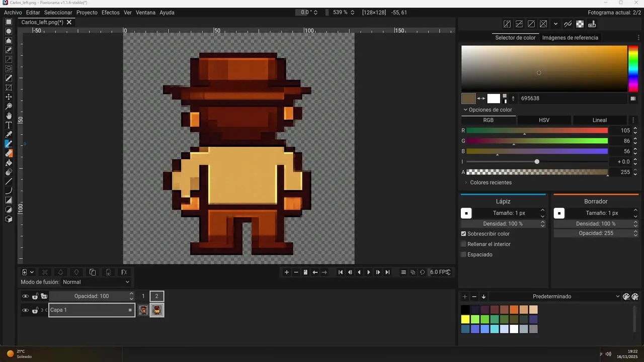Add a new frame with plus

click(x=287, y=272)
